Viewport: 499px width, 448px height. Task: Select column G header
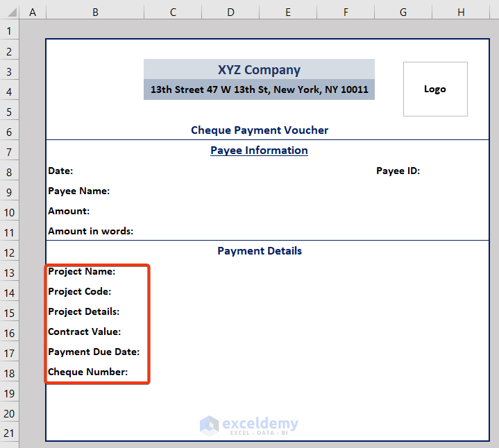403,12
